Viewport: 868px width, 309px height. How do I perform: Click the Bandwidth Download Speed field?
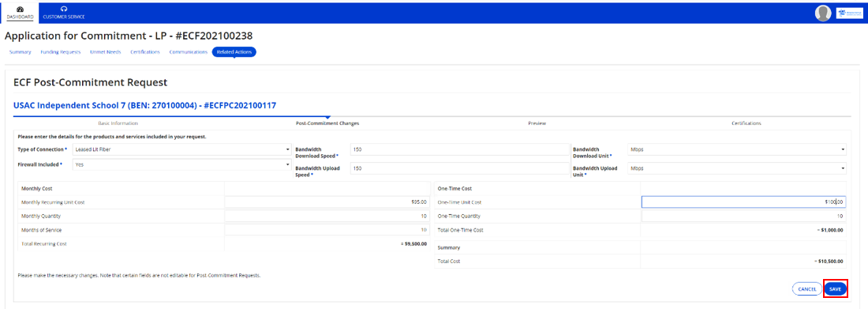[x=460, y=150]
